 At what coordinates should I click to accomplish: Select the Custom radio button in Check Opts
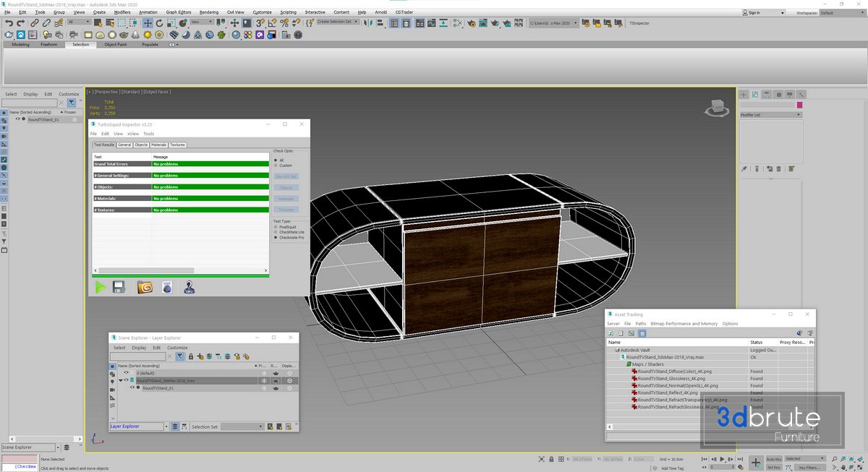click(276, 166)
